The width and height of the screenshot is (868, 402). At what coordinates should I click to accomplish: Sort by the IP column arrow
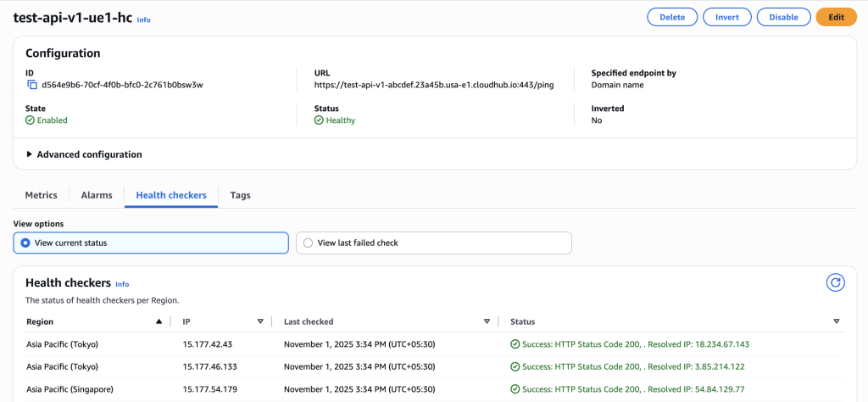[x=260, y=321]
